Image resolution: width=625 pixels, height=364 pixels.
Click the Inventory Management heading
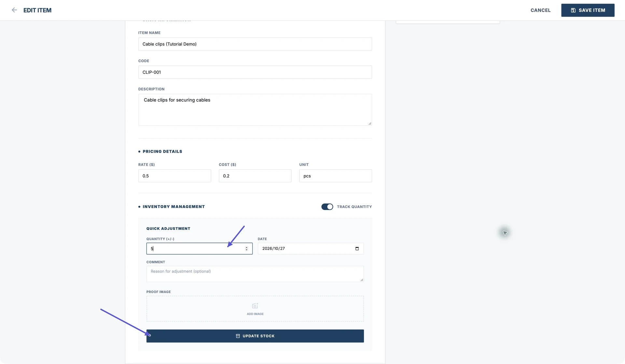click(174, 207)
